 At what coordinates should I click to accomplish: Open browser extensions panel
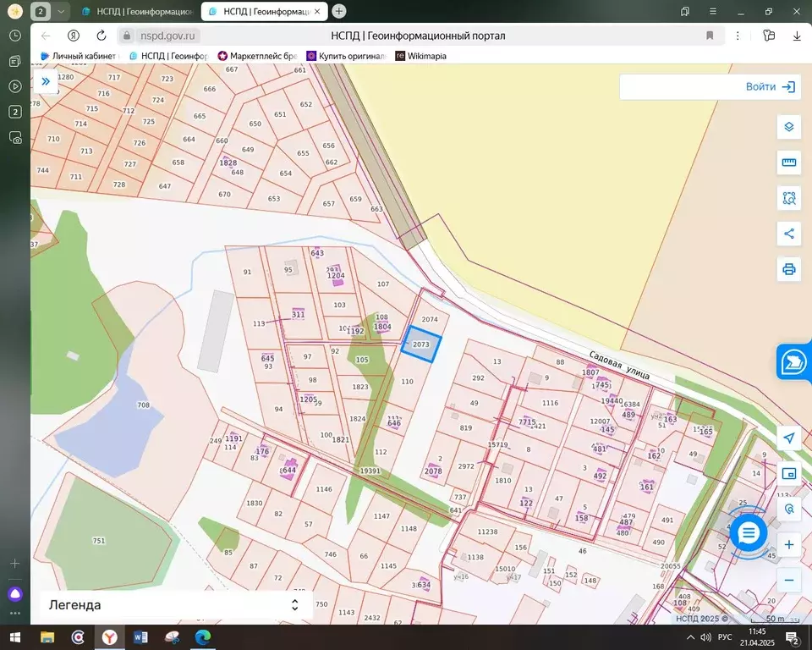(x=769, y=36)
